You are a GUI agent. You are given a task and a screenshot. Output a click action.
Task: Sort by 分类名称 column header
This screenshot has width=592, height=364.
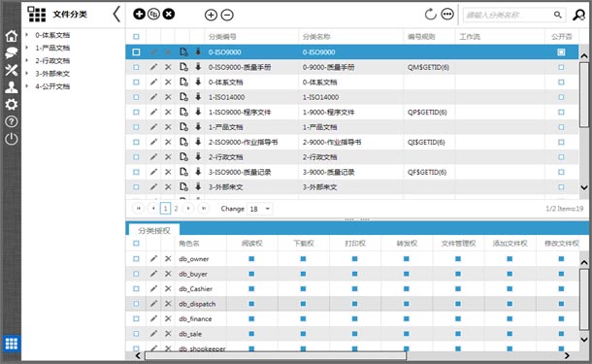pos(316,37)
